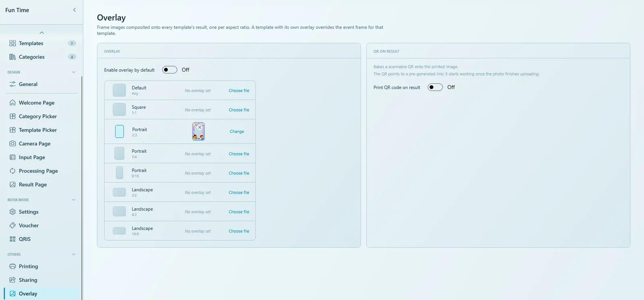Go to General design settings
The image size is (644, 300).
(42, 84)
